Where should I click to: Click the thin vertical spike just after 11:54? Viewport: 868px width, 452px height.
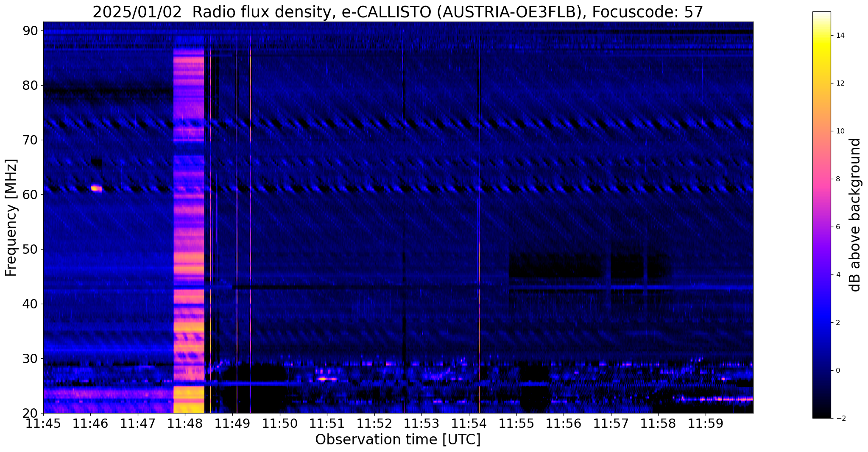pos(479,225)
